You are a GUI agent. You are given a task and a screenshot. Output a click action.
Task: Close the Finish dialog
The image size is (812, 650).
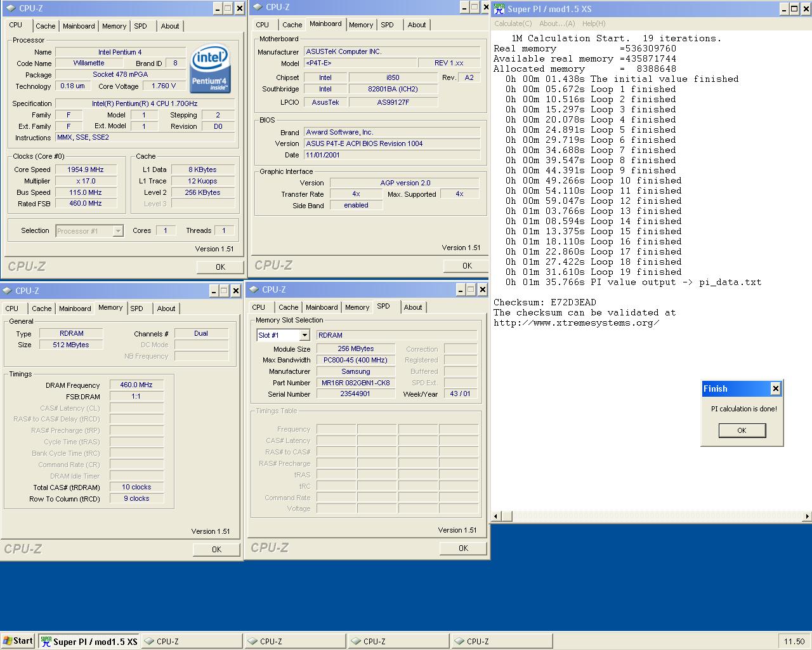coord(775,388)
